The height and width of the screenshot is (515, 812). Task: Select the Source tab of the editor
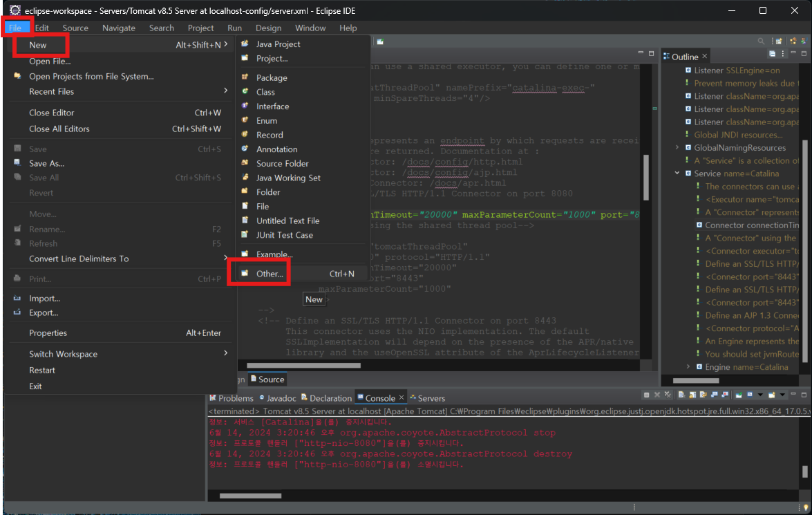coord(267,380)
